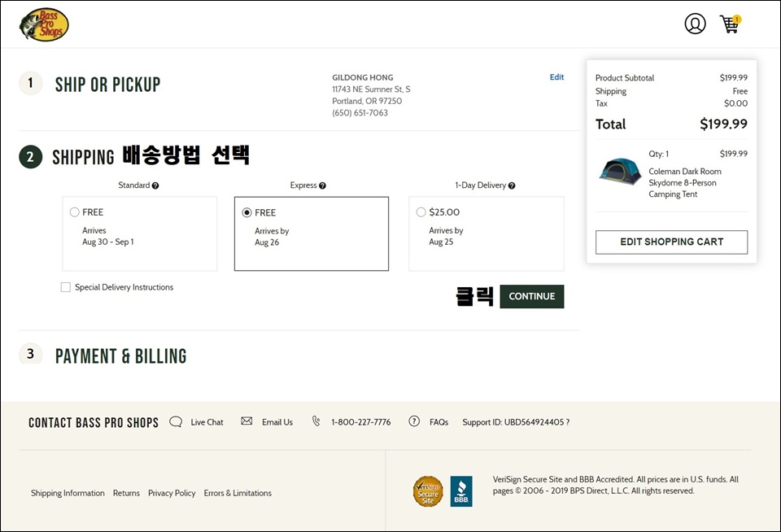Open Errors & Limitations footer link

point(238,493)
